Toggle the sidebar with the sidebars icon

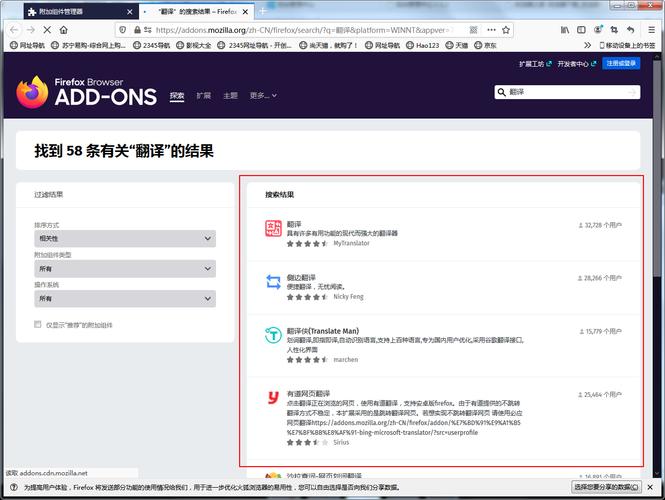pos(581,30)
